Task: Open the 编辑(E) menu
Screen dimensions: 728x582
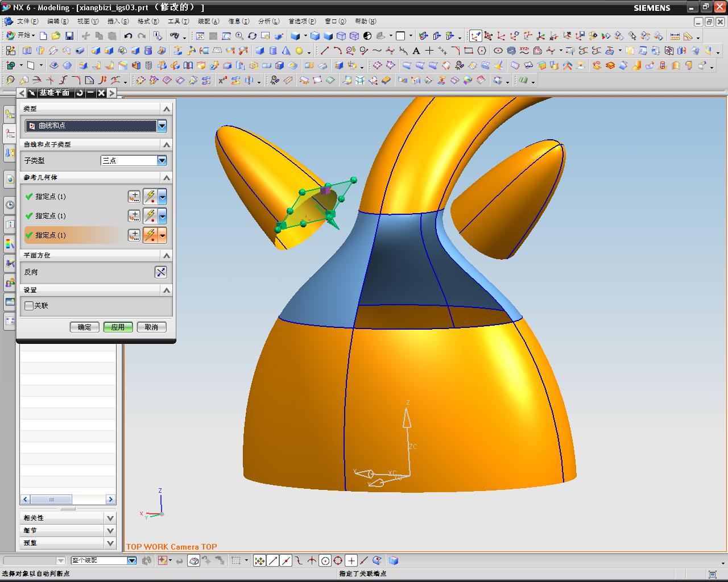Action: [57, 21]
